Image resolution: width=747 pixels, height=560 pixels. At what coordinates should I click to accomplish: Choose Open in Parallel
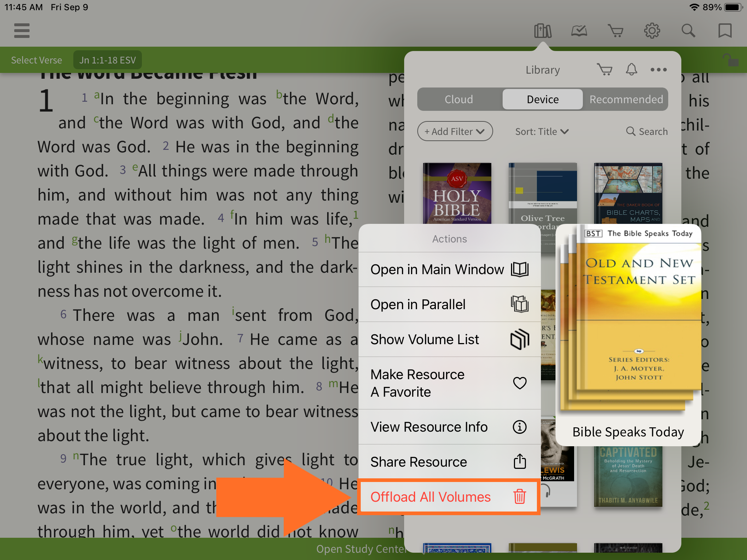[x=449, y=304]
